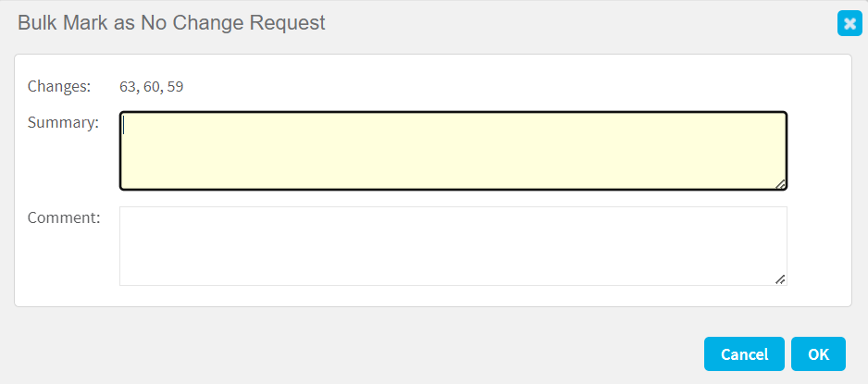This screenshot has height=384, width=868.
Task: Submit the No Change Request with OK
Action: [818, 353]
